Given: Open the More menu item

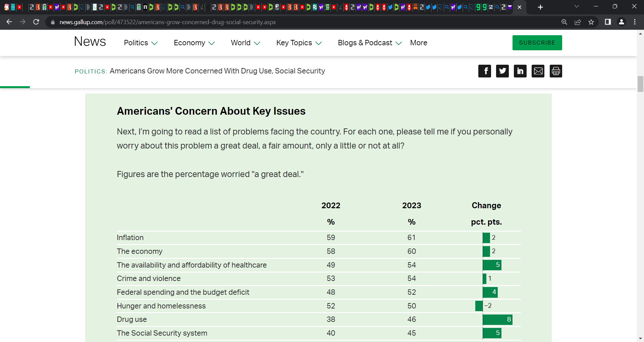Looking at the screenshot, I should coord(419,43).
